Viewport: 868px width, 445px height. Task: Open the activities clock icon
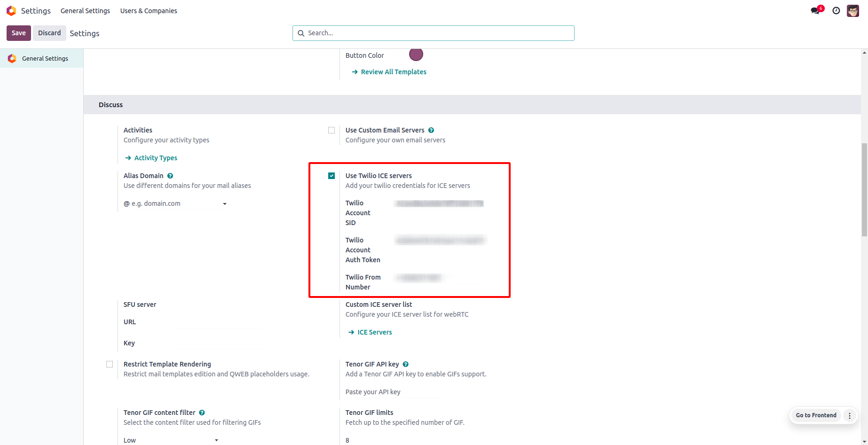click(836, 11)
